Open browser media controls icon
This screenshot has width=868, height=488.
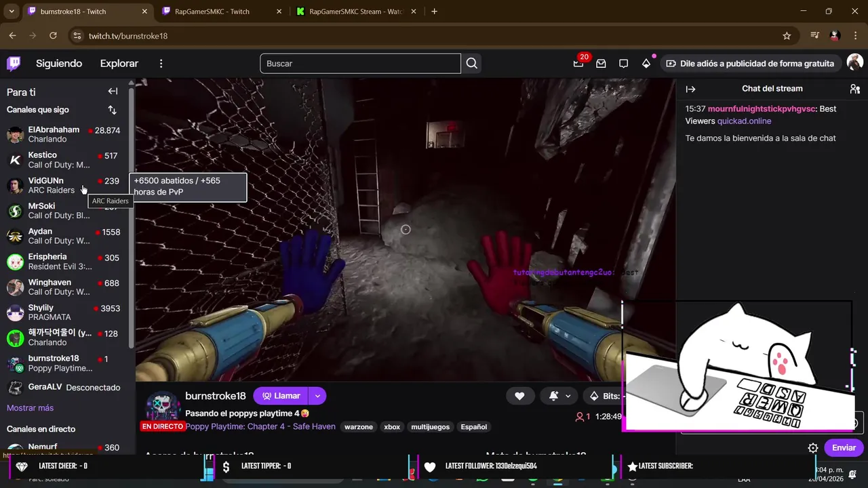click(x=815, y=36)
